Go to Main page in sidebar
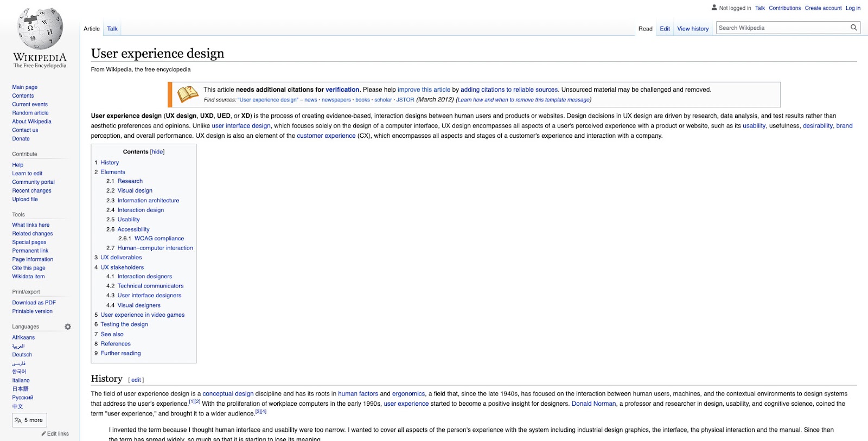This screenshot has height=441, width=868. [25, 87]
